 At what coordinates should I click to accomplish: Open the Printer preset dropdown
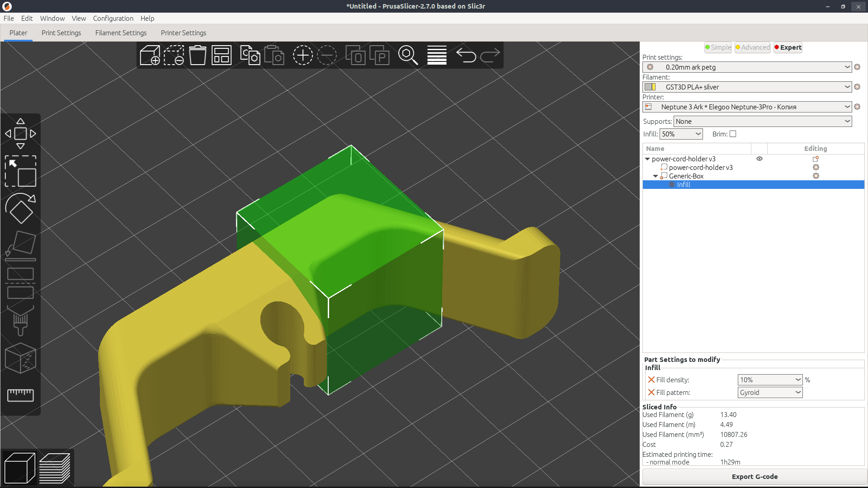coord(747,107)
